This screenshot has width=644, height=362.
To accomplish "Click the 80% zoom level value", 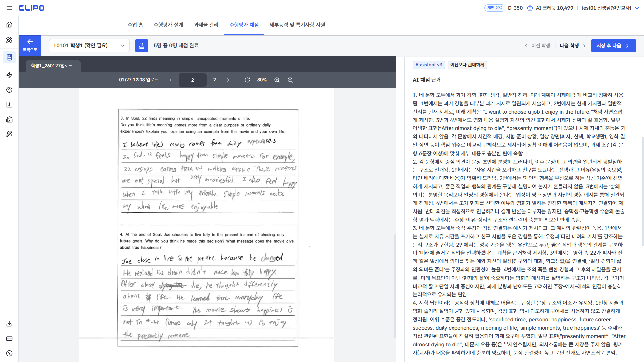I will click(262, 80).
